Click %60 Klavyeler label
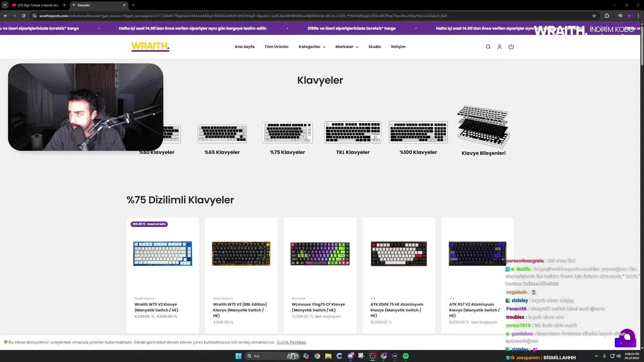The width and height of the screenshot is (644, 362). pyautogui.click(x=157, y=152)
